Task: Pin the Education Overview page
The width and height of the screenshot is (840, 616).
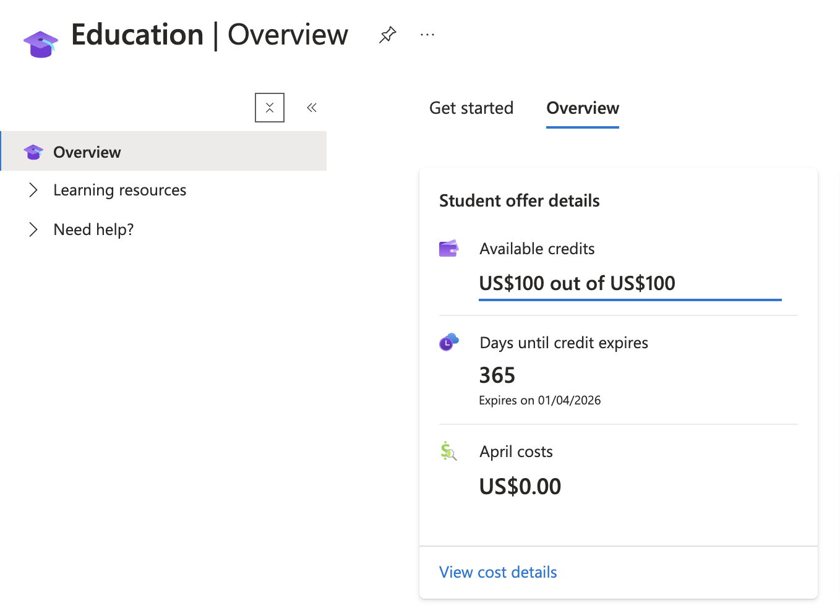Action: (387, 35)
